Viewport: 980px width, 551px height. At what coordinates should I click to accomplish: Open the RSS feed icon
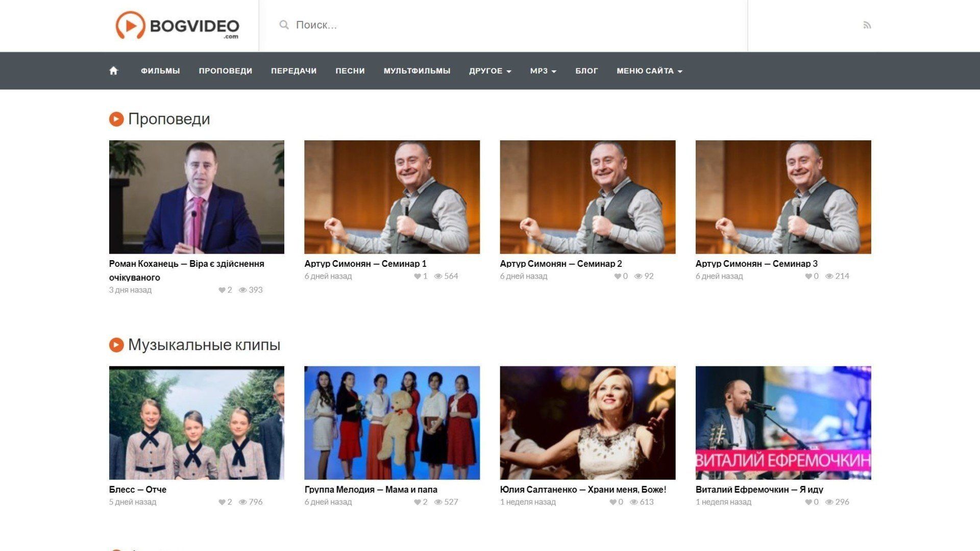point(867,25)
